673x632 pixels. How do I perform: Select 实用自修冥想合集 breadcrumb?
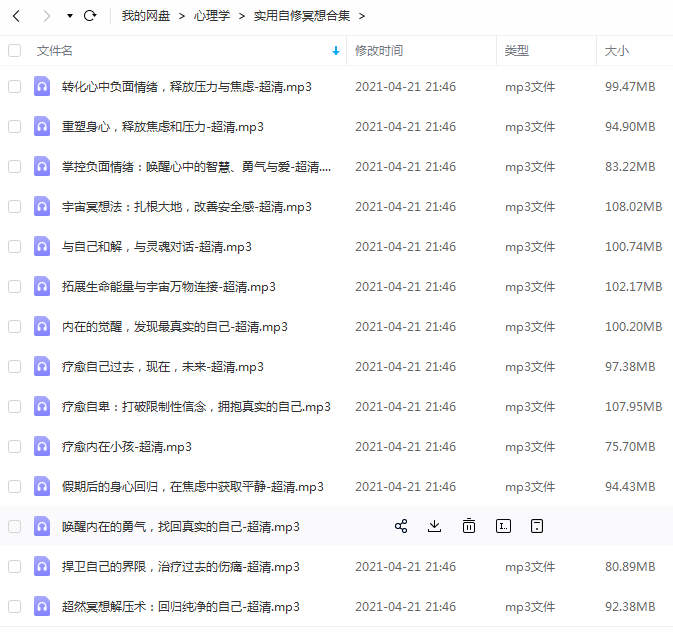[302, 16]
